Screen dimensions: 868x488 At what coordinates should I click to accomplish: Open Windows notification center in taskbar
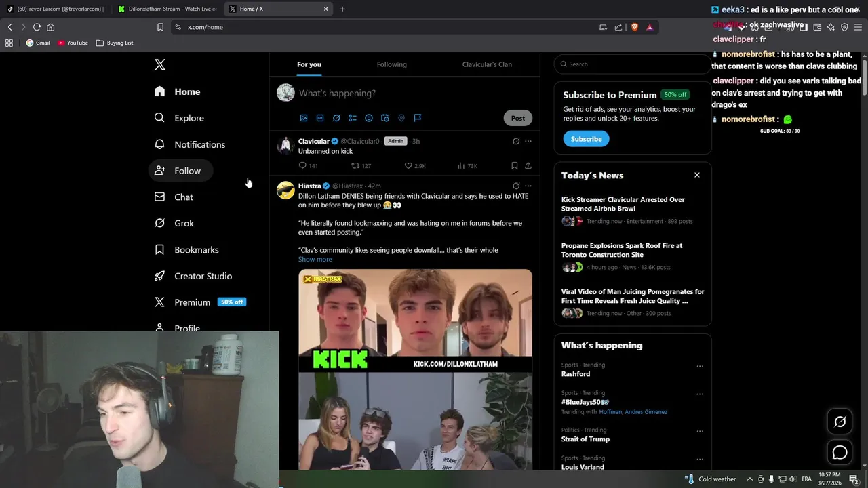point(854,479)
